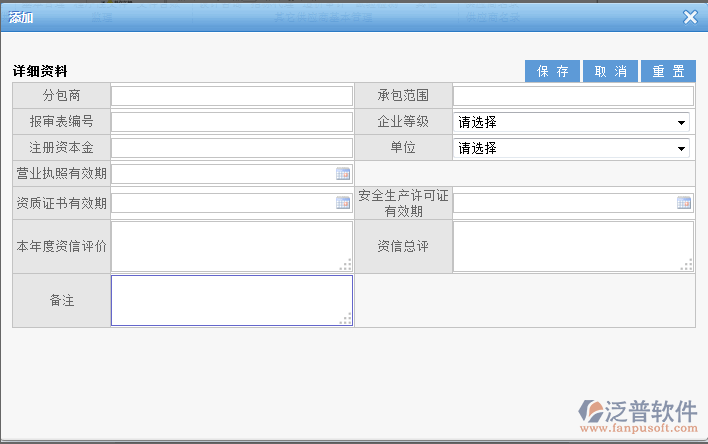Focus the 承包范围 input field
The height and width of the screenshot is (444, 708).
point(573,96)
